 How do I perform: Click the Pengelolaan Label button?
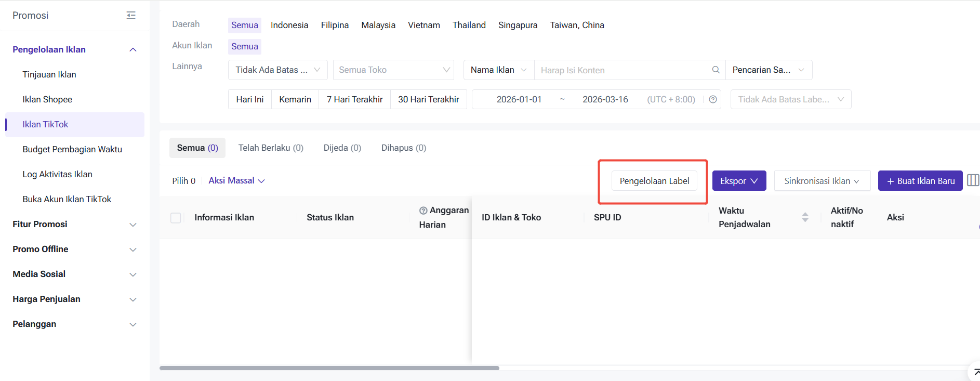pos(654,181)
